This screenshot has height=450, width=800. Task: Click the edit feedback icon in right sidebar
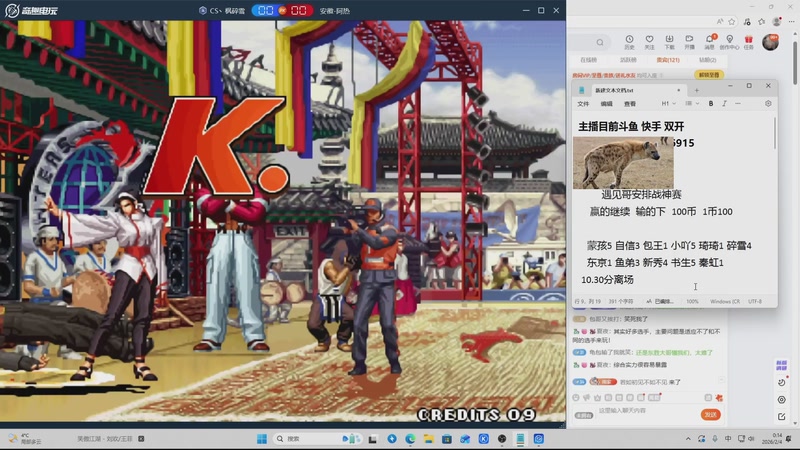(x=782, y=417)
